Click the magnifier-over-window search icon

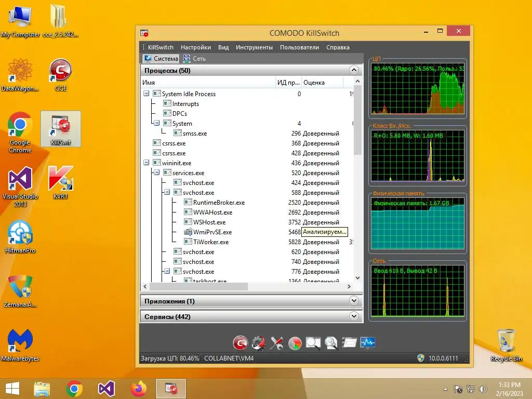click(313, 343)
